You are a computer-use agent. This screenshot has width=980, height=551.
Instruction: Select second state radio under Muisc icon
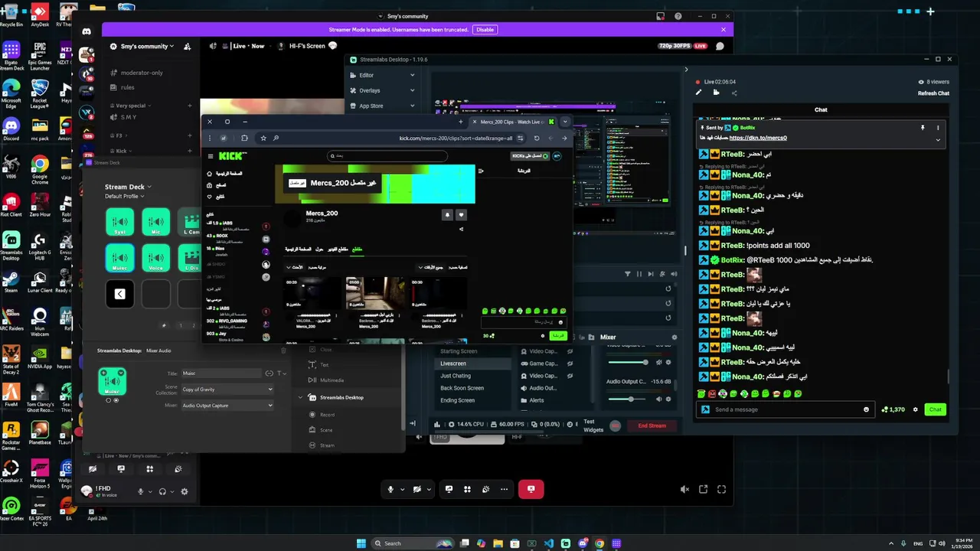(x=116, y=400)
